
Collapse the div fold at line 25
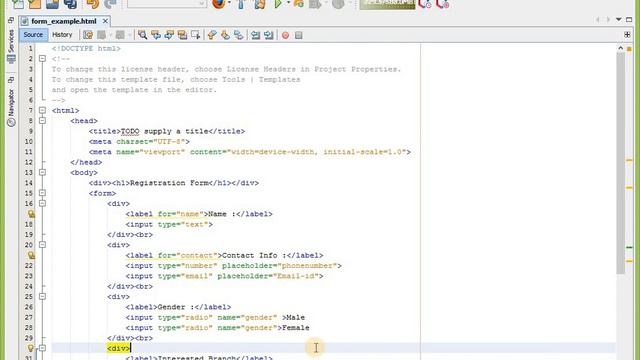click(42, 296)
